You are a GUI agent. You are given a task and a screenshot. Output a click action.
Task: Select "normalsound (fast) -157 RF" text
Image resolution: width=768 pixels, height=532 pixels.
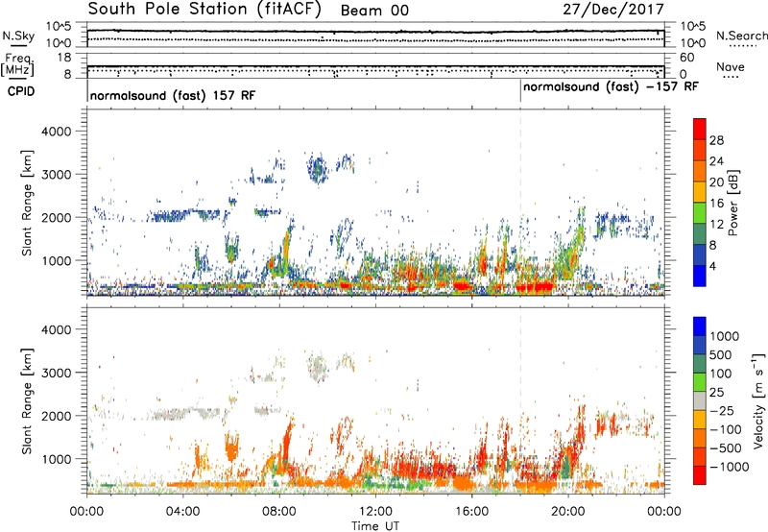[611, 87]
